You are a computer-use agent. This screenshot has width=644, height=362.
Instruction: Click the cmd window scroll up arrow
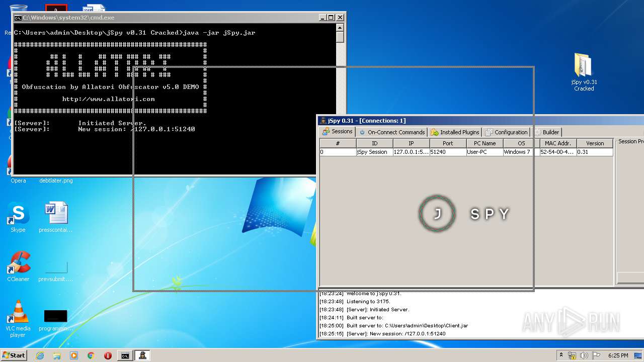(x=340, y=28)
